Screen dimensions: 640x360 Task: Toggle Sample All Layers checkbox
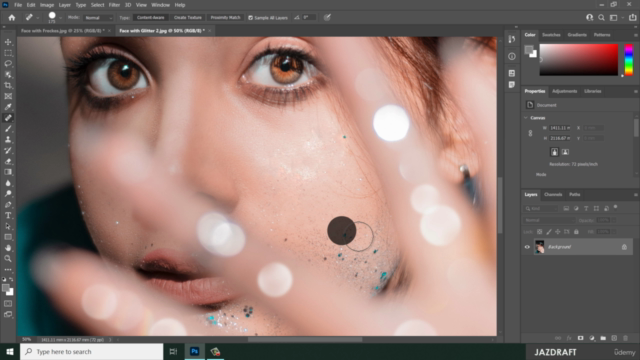click(x=251, y=18)
